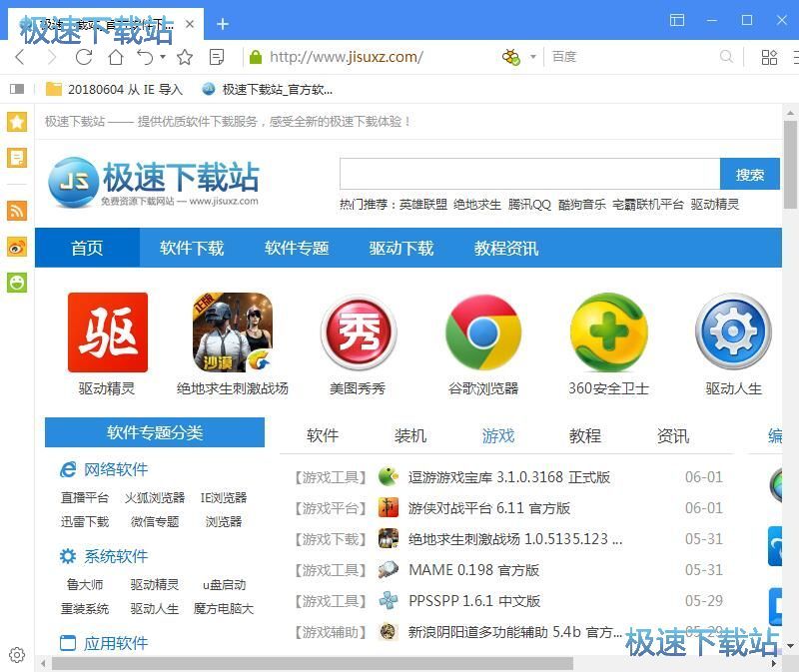
Task: Switch to the 游戏 list tab
Action: click(x=497, y=435)
